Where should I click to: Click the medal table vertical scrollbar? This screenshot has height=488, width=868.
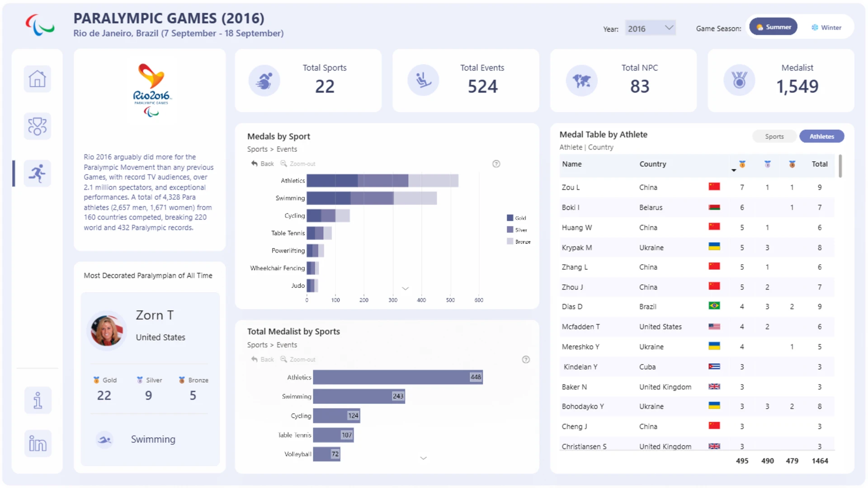[x=840, y=166]
